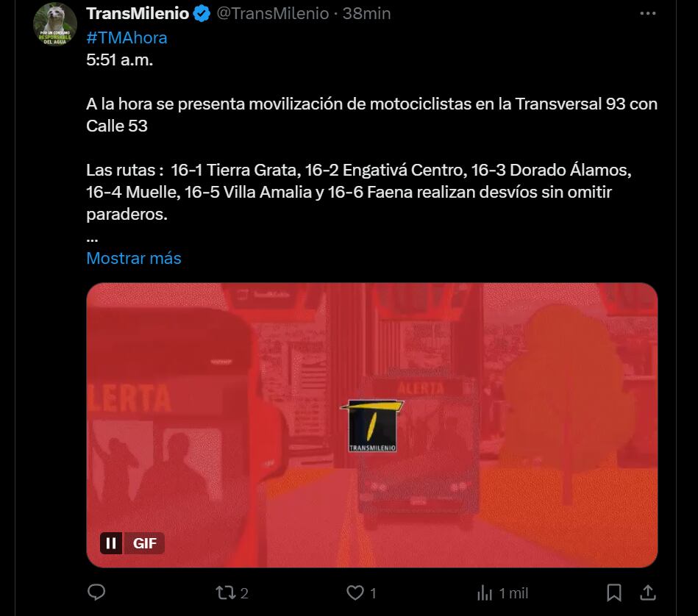
Task: Open the TransMilenio profile avatar
Action: tap(54, 24)
